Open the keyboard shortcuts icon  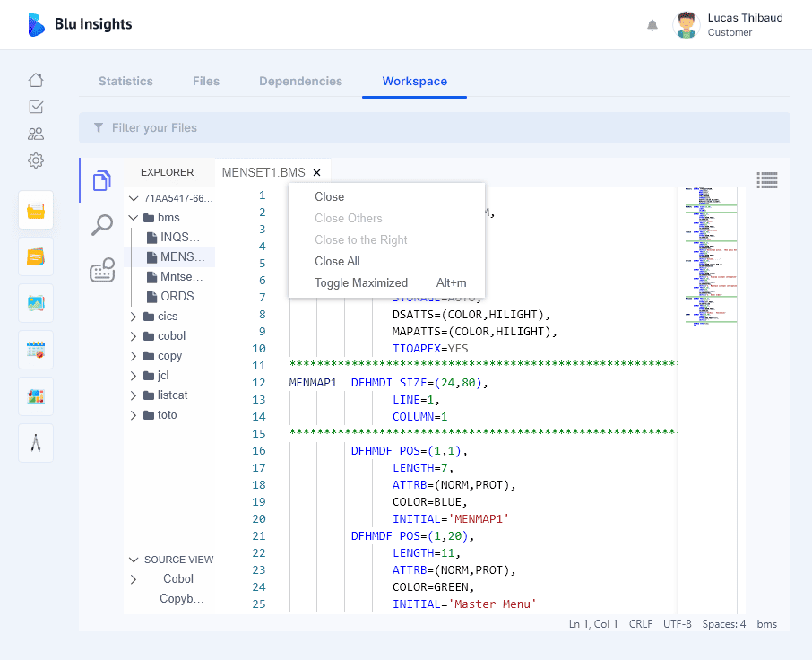point(102,270)
